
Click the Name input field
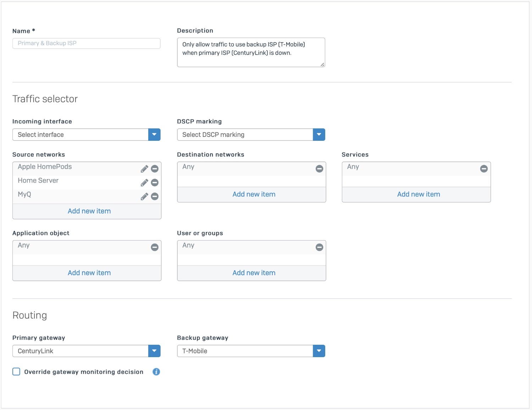pyautogui.click(x=87, y=43)
